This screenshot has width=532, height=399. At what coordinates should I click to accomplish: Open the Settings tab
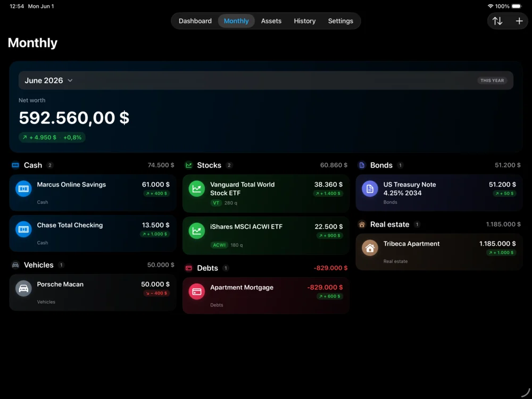[340, 21]
